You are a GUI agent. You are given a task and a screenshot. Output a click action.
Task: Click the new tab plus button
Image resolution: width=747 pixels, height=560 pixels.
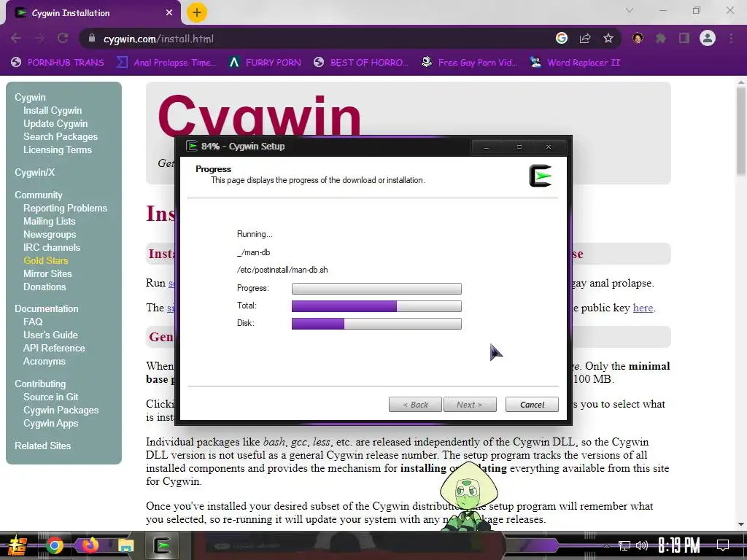point(197,12)
